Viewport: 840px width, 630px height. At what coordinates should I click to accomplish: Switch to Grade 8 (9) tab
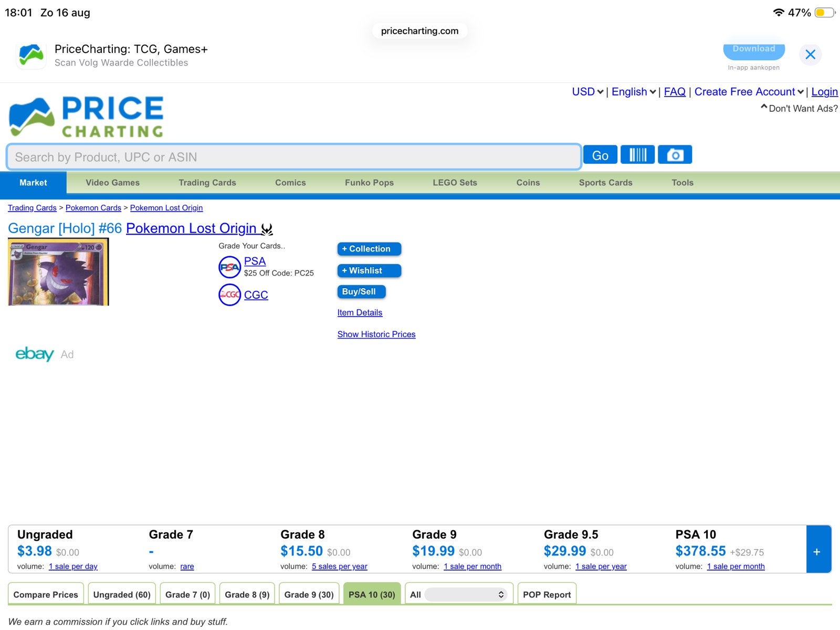pos(247,594)
